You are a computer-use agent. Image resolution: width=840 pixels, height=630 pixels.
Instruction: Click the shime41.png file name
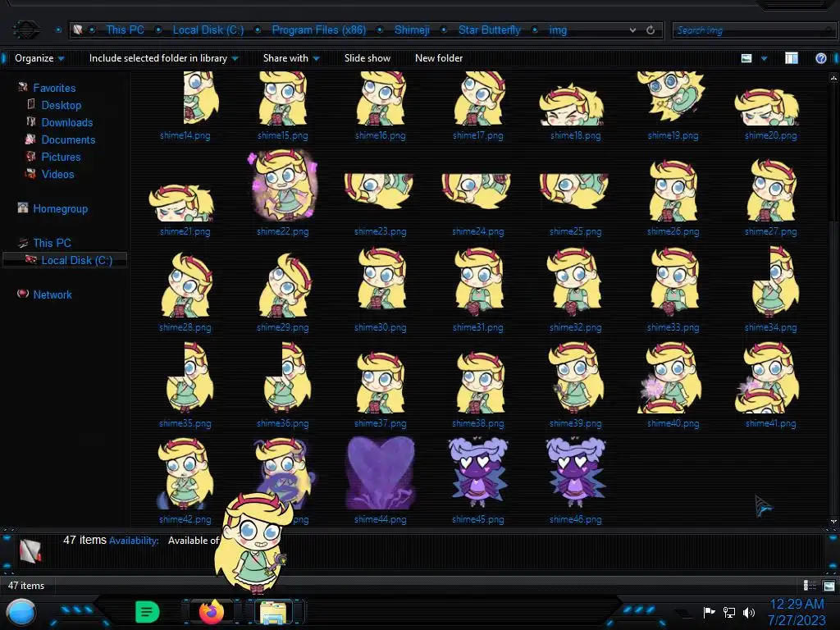point(771,423)
